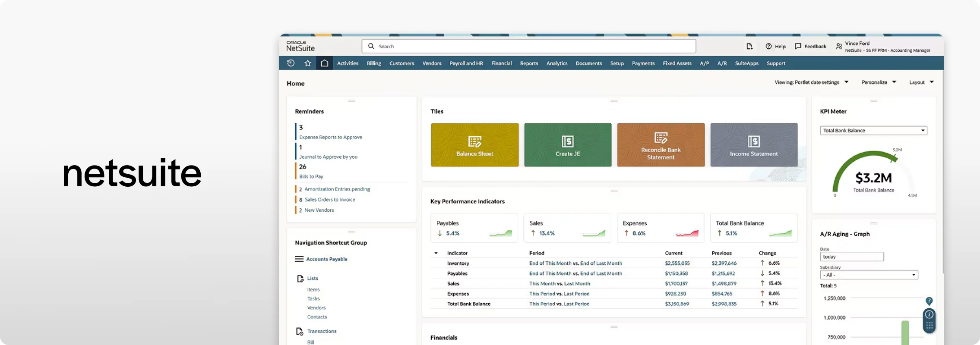Open the Create JE tile
Screen dimensions: 980x345
coord(568,145)
